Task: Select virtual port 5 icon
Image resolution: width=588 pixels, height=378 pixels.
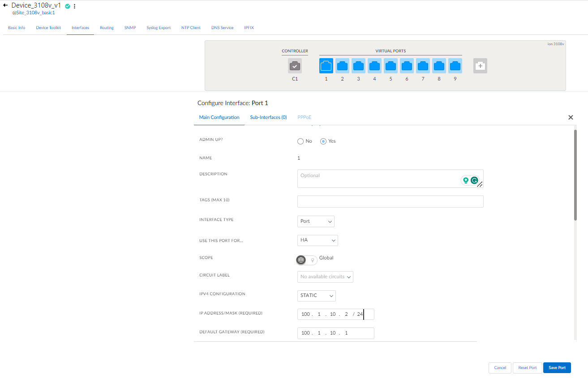Action: [391, 66]
